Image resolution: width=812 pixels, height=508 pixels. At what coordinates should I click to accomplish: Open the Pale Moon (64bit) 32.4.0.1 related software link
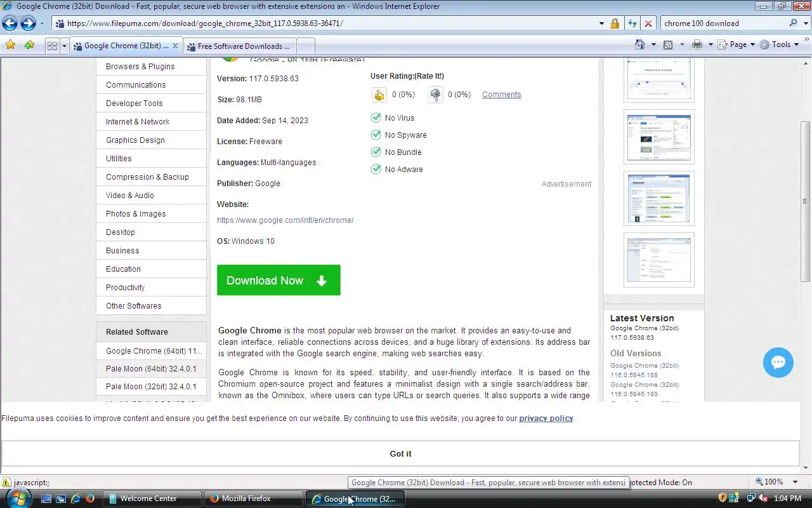151,368
